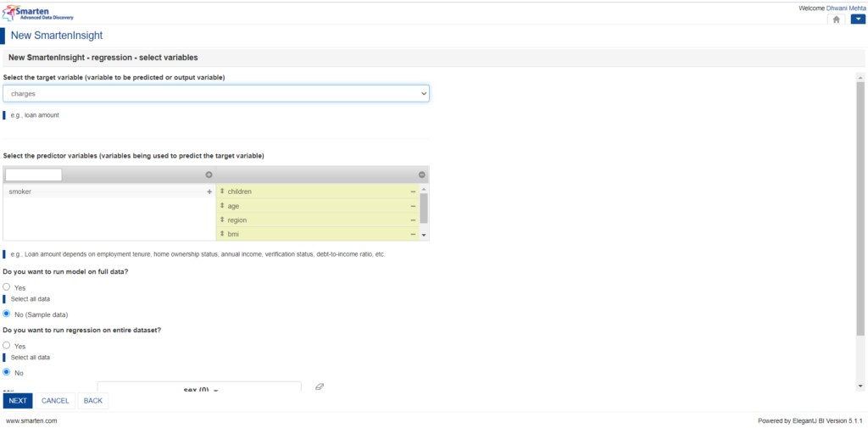Remove age predictor with minus icon
Image resolution: width=868 pixels, height=428 pixels.
(413, 206)
